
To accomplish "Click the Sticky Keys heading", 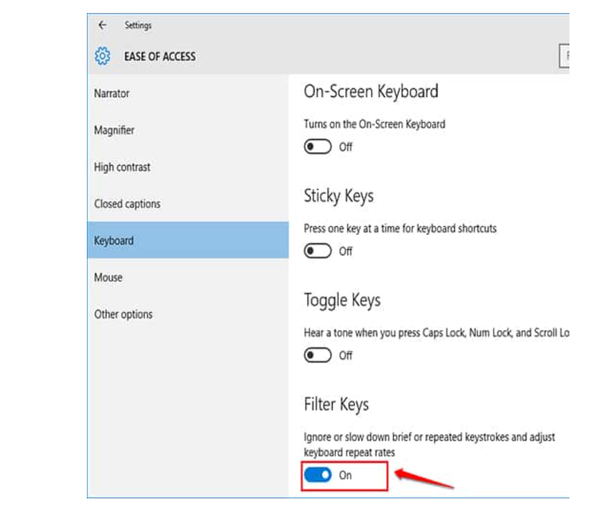I will point(339,196).
